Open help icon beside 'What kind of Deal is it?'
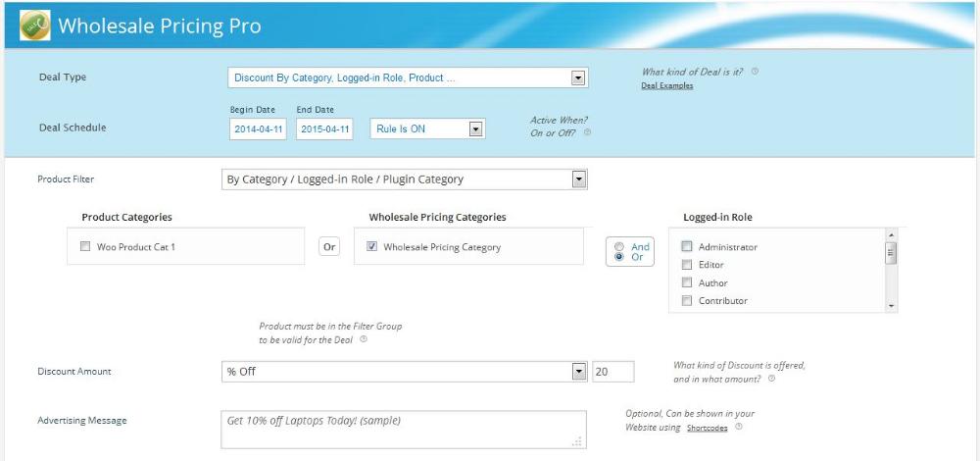Image resolution: width=980 pixels, height=461 pixels. pos(755,72)
